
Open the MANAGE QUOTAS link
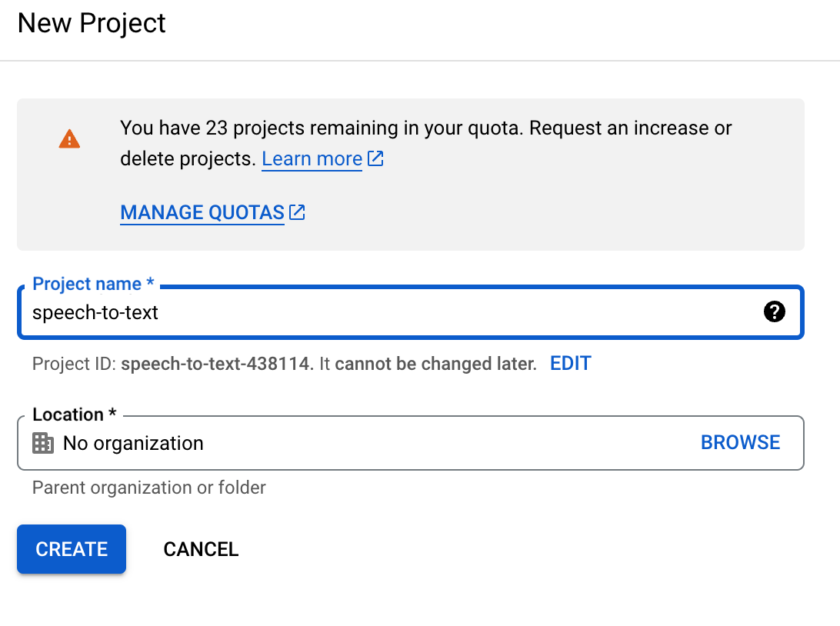202,213
